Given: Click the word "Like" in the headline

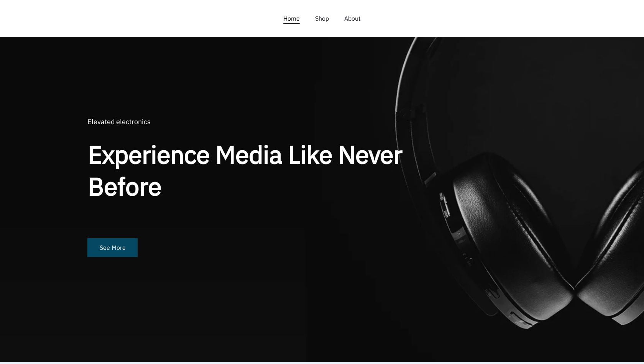Looking at the screenshot, I should 310,155.
